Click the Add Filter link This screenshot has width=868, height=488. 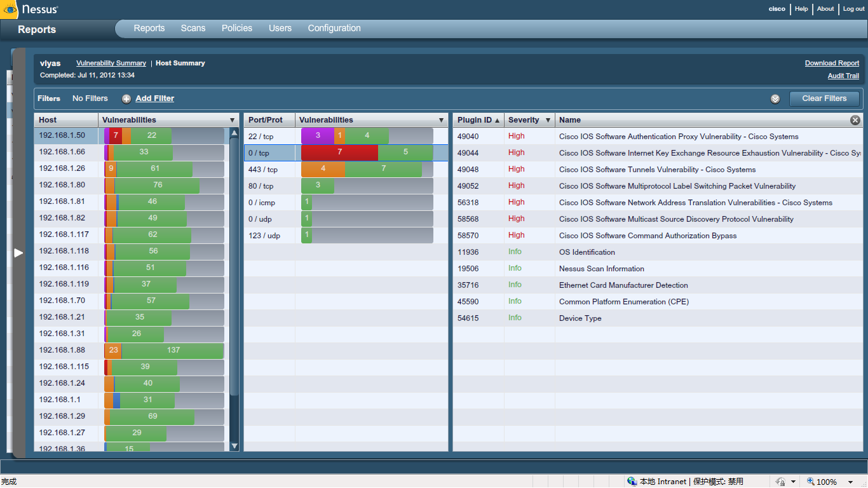[x=154, y=98]
